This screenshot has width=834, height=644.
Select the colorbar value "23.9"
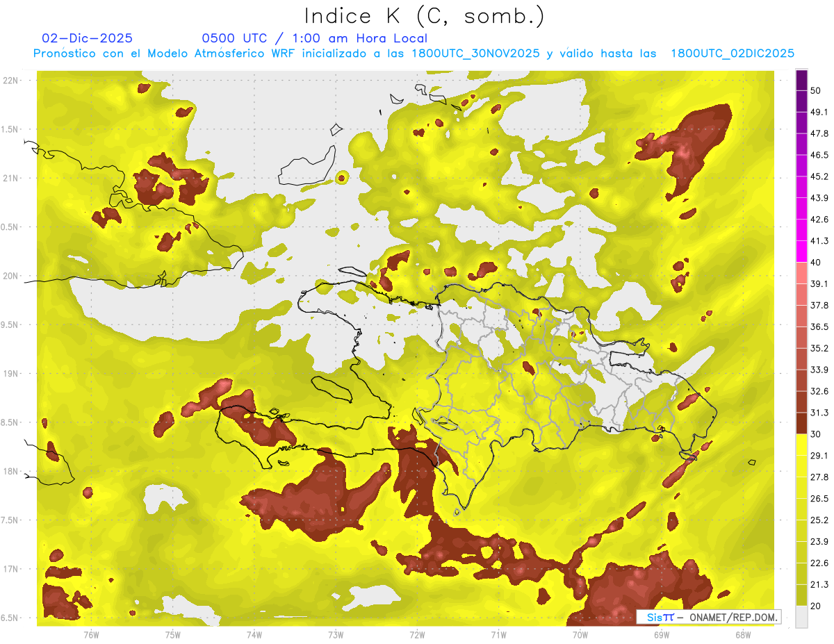819,541
